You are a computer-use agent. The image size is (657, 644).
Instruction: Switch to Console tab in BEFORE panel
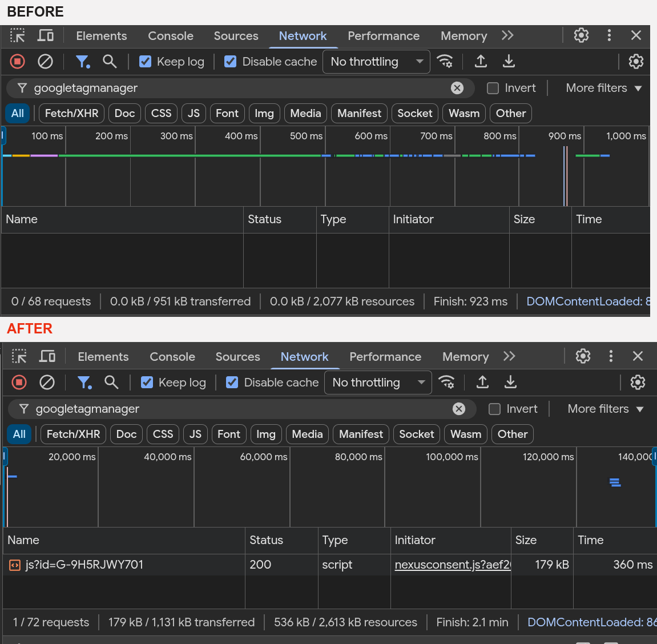click(171, 36)
